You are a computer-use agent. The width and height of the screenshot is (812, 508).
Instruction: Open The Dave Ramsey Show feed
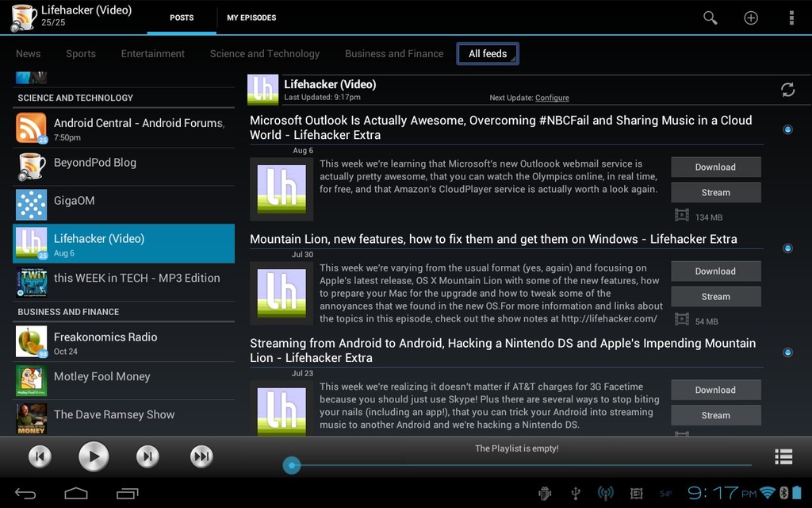124,418
